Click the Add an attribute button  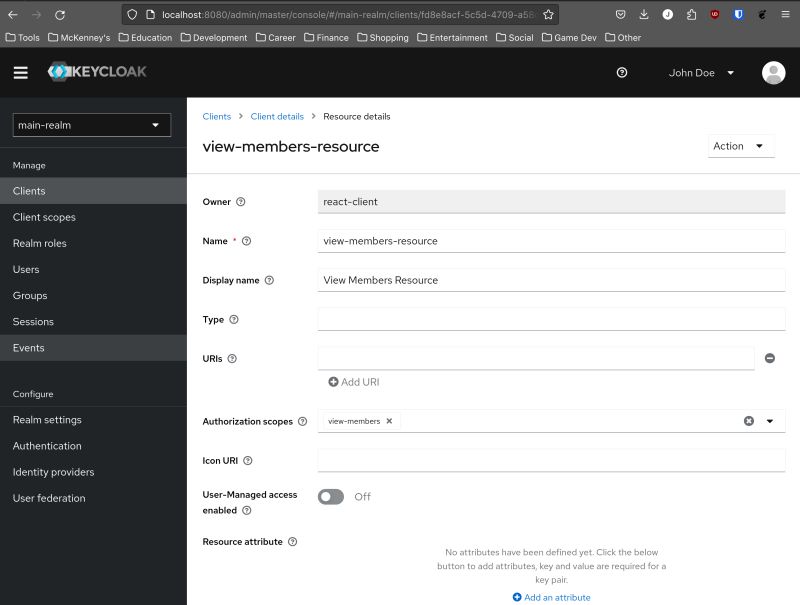point(551,596)
